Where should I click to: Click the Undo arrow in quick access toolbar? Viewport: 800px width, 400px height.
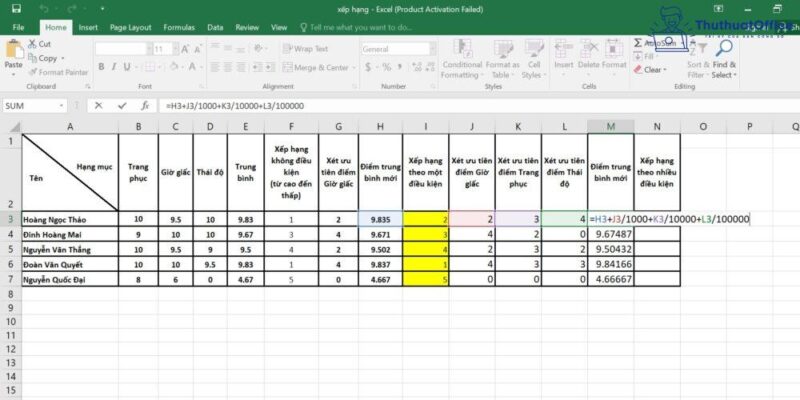[44, 9]
